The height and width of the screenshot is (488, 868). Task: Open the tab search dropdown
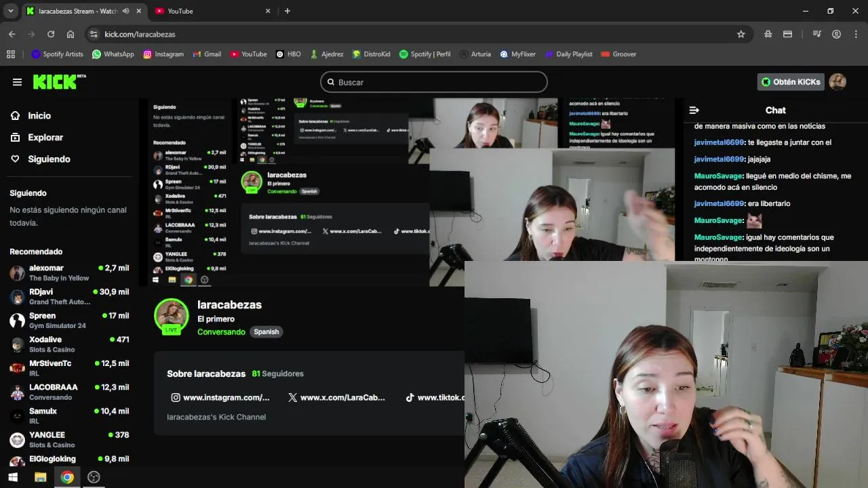tap(10, 11)
